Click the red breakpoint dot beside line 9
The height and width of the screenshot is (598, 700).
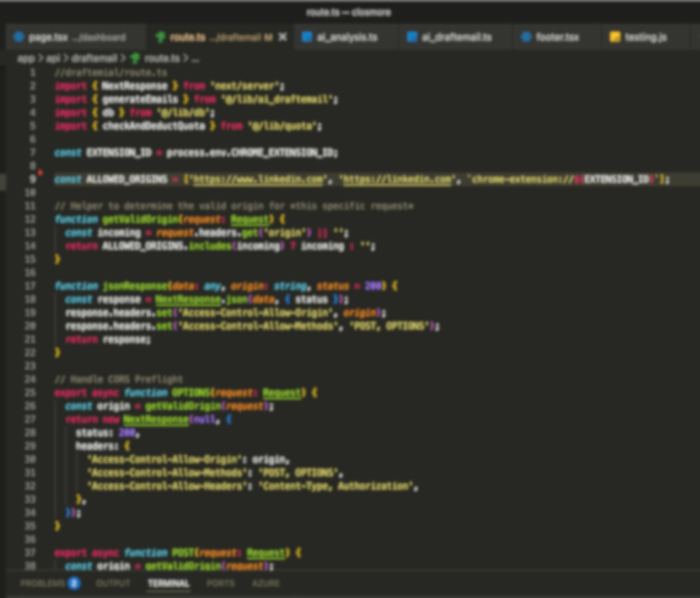41,173
